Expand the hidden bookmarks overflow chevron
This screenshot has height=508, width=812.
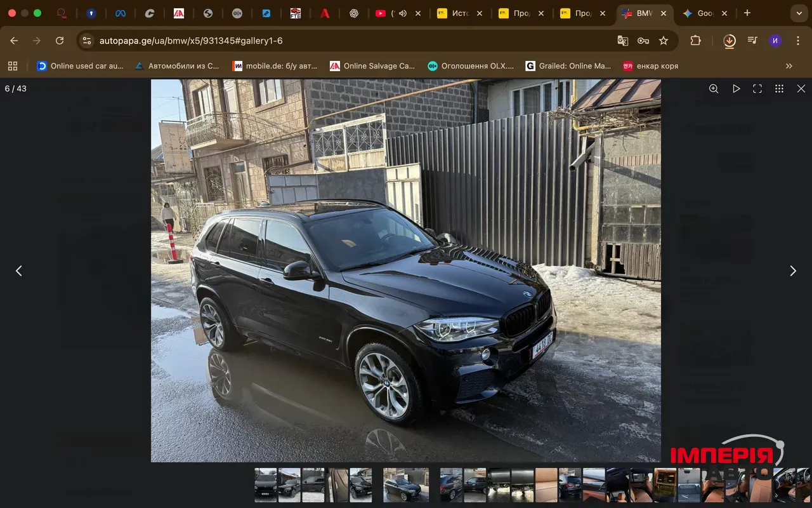pos(789,65)
